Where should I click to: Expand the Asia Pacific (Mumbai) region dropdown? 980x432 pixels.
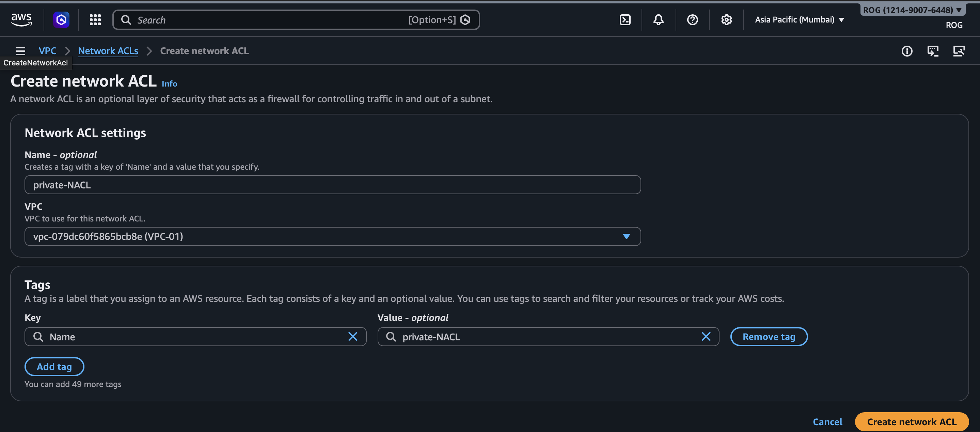click(799, 19)
